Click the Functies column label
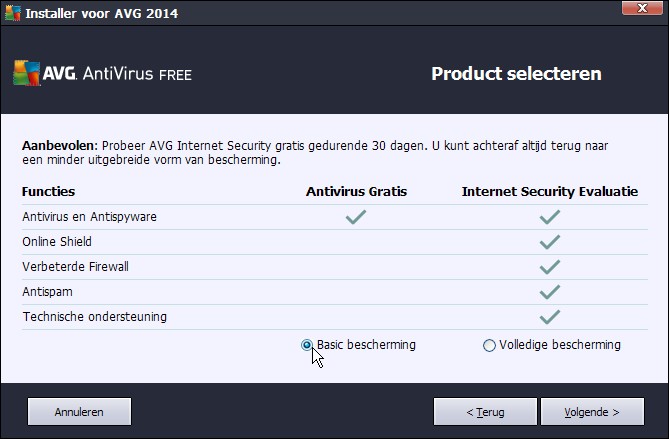The image size is (669, 439). coord(48,191)
